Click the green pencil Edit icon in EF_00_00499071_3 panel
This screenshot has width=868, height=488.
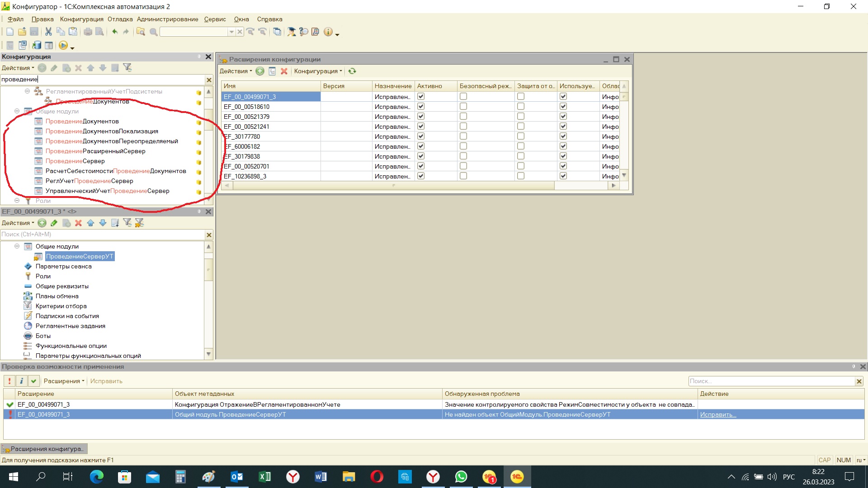(54, 223)
